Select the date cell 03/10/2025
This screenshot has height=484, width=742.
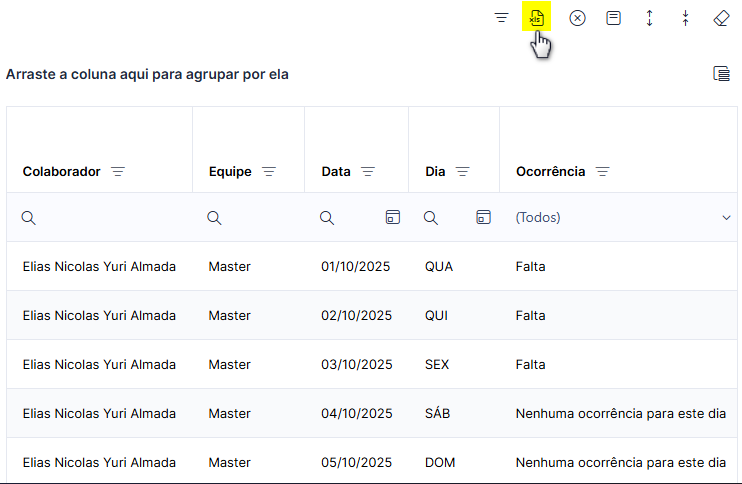[x=357, y=364]
